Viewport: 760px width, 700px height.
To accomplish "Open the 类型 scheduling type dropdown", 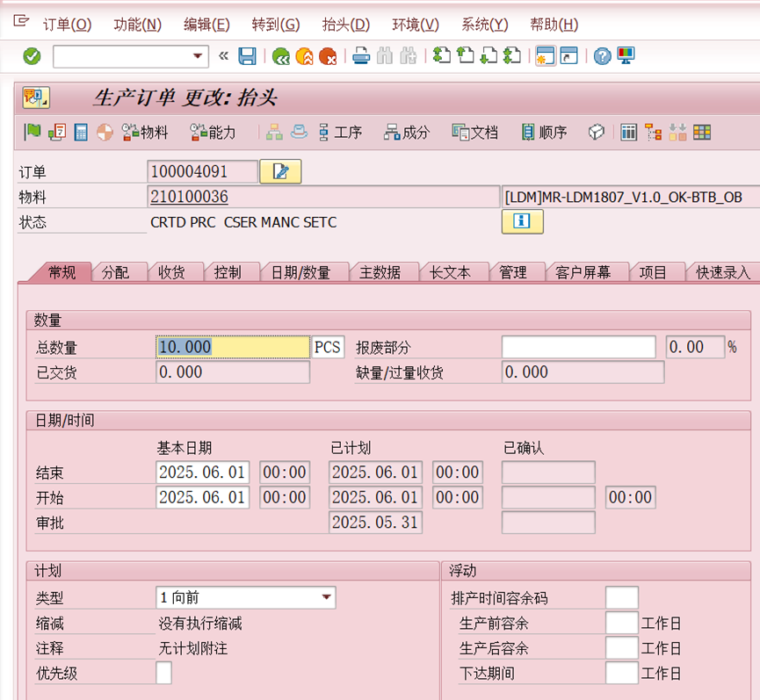I will coord(327,597).
